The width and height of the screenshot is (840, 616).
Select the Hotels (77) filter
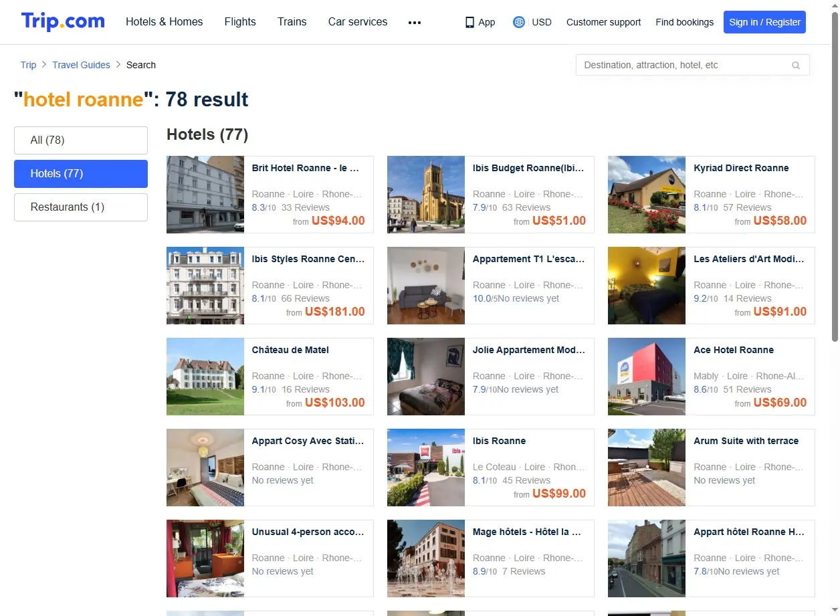point(81,174)
